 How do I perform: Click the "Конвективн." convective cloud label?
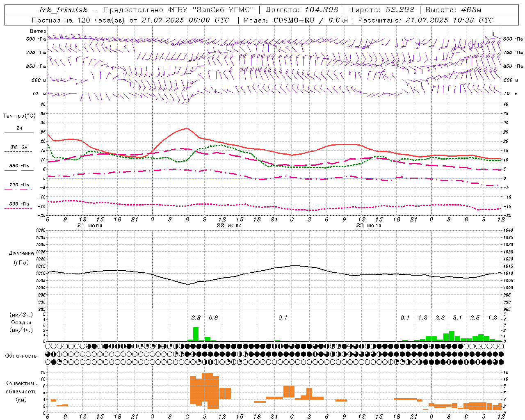tap(21, 383)
